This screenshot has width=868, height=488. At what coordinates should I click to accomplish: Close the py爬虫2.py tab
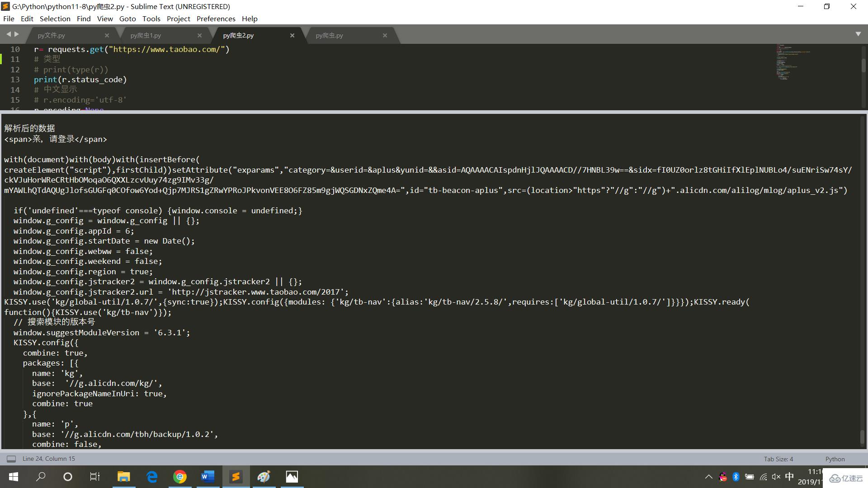[x=292, y=35]
